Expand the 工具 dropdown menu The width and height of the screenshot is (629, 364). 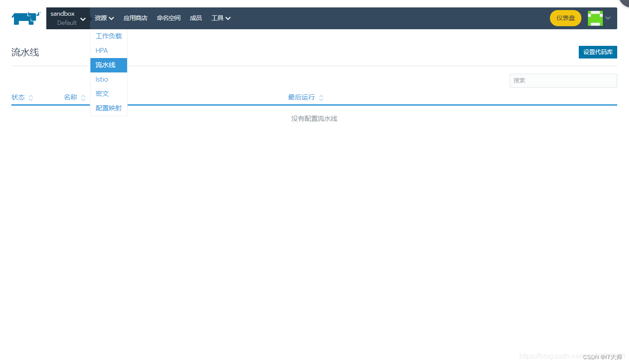pos(221,18)
